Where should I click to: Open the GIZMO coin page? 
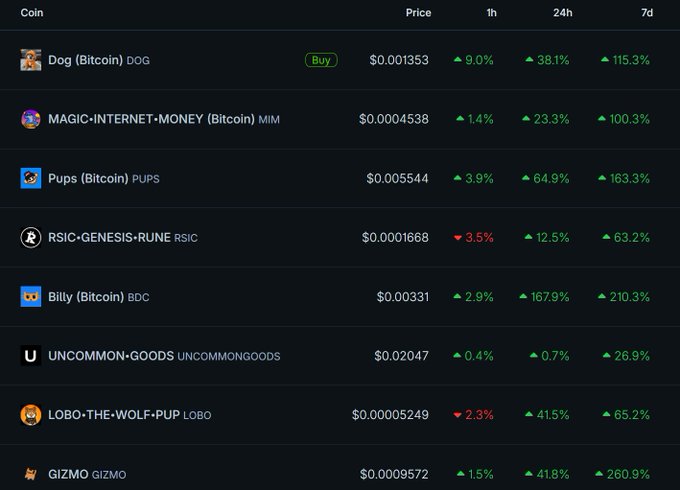point(87,474)
